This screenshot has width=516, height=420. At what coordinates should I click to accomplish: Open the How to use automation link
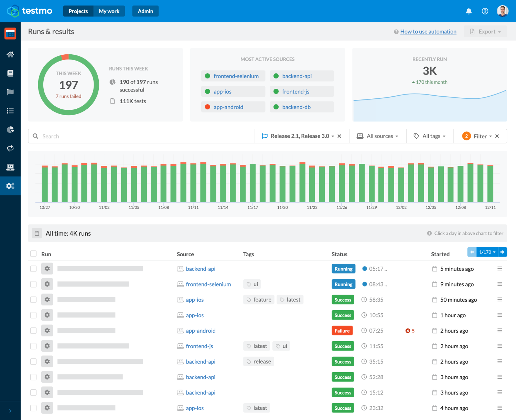point(428,32)
